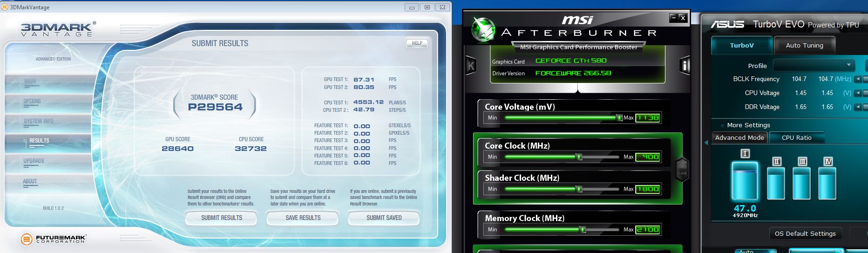Click the 3DMark score P29564
868x253 pixels.
215,107
